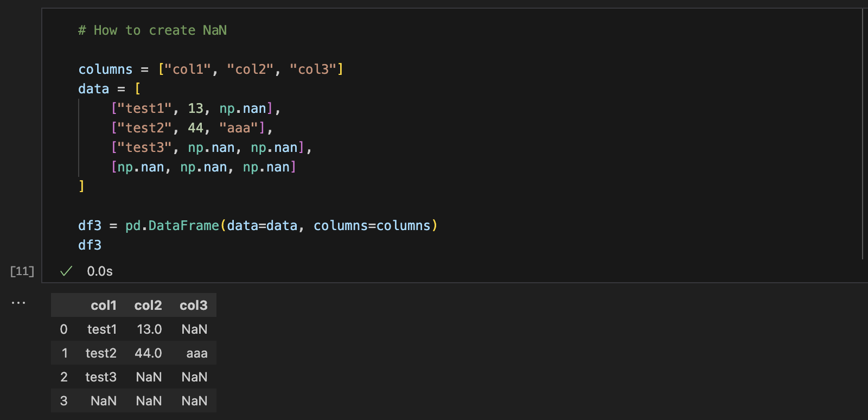
Task: Click the pd.DataFrame call in code
Action: coord(173,226)
